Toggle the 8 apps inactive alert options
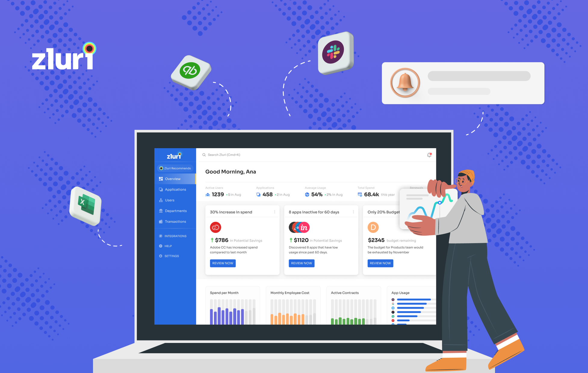This screenshot has width=588, height=373. [354, 211]
